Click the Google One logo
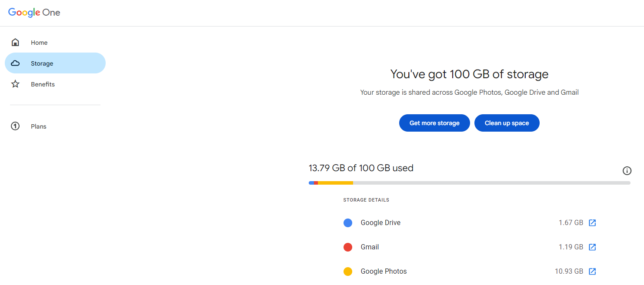 tap(34, 13)
